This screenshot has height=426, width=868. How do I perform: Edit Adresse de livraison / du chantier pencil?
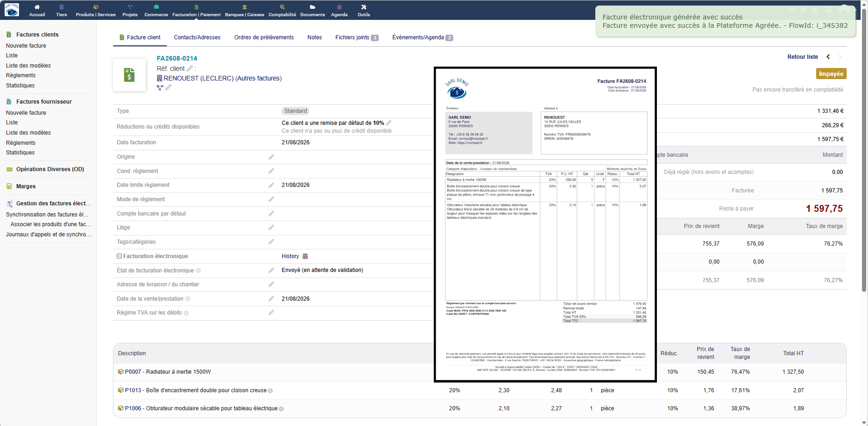pyautogui.click(x=271, y=284)
